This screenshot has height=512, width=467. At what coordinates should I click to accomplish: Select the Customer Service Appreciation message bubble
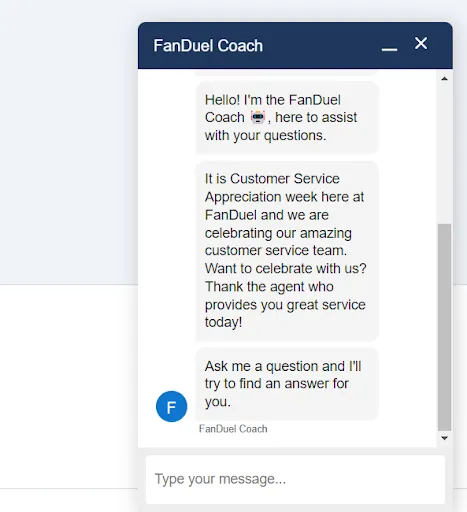(x=287, y=251)
